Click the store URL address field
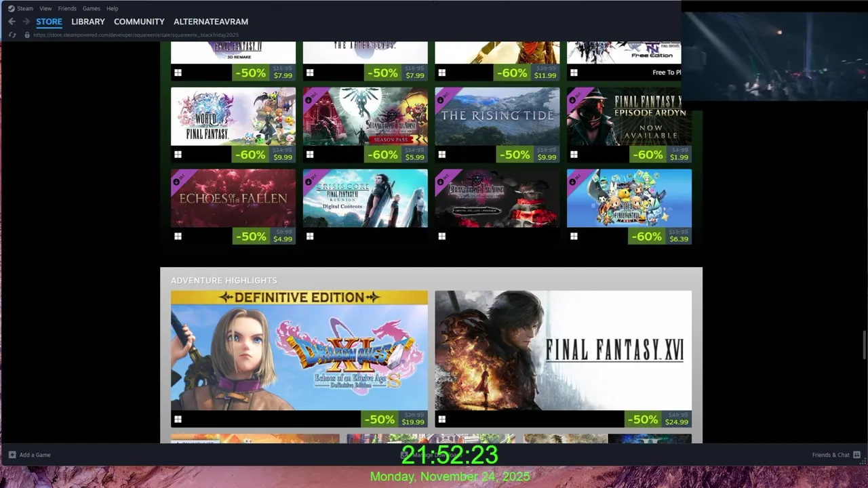868x488 pixels. 136,35
